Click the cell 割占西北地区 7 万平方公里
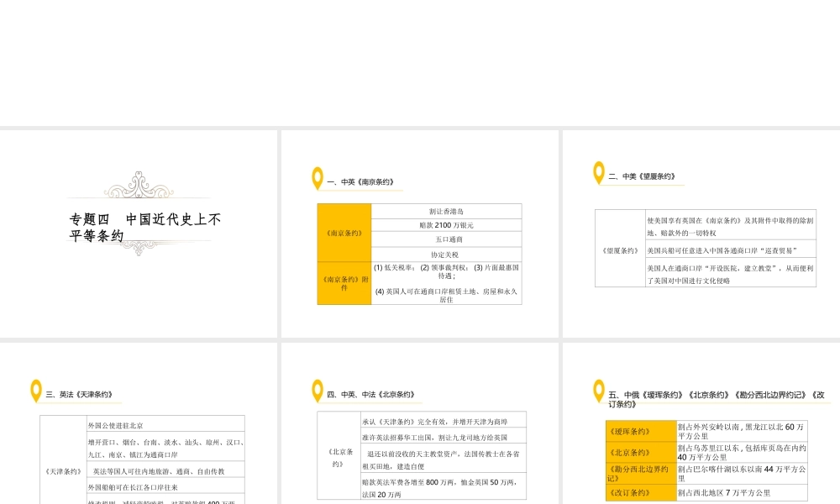Image resolution: width=840 pixels, height=504 pixels. [742, 493]
